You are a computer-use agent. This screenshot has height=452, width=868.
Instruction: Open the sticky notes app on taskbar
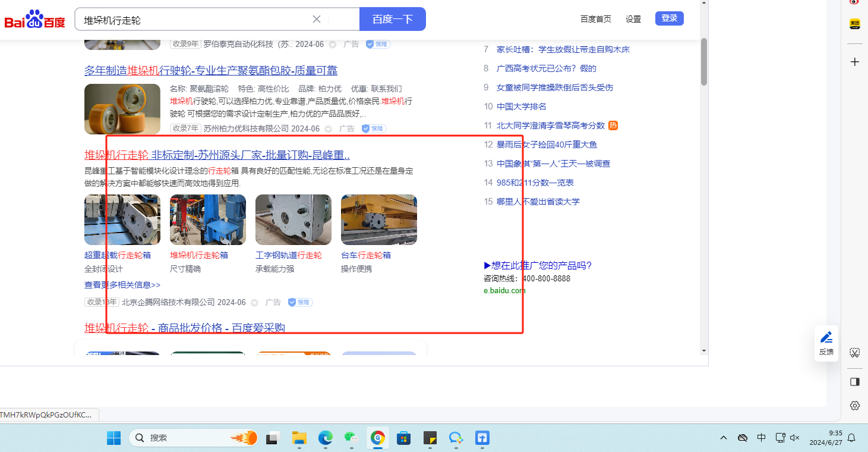tap(430, 438)
